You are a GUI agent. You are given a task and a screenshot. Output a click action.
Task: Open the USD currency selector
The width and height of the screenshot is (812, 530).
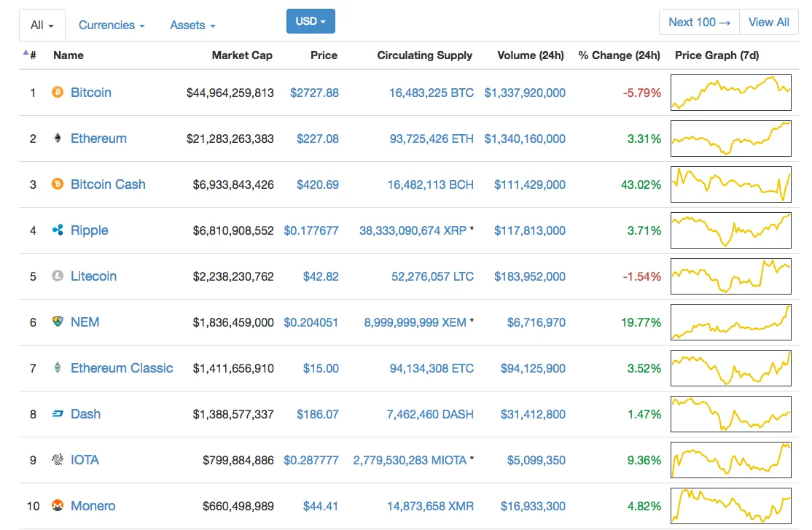(311, 21)
